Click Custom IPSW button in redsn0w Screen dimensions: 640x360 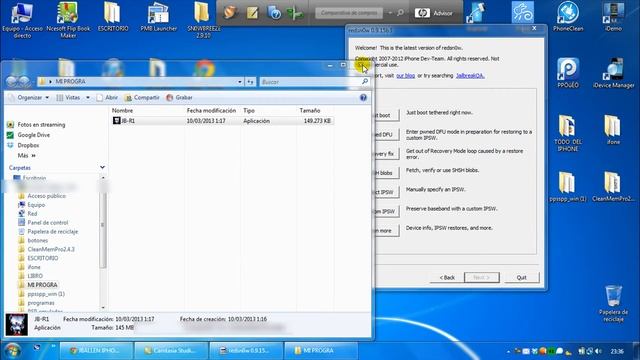point(386,211)
